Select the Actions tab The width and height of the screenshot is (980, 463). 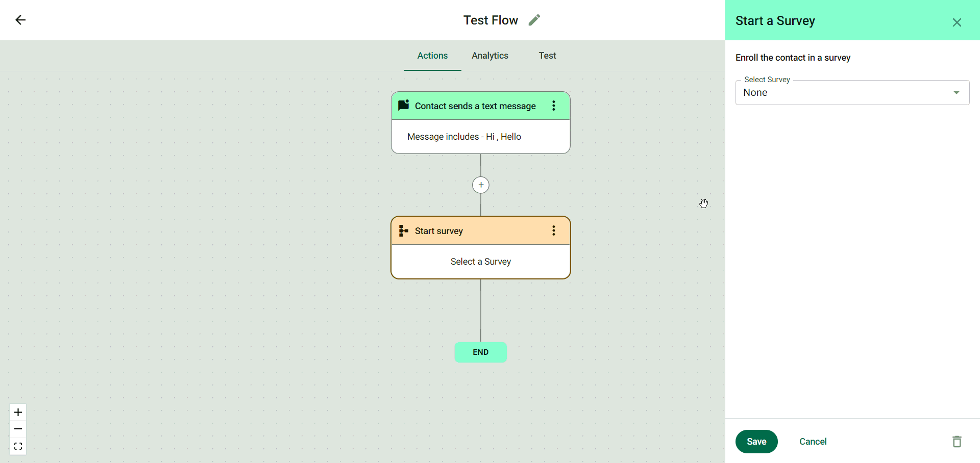pos(432,56)
